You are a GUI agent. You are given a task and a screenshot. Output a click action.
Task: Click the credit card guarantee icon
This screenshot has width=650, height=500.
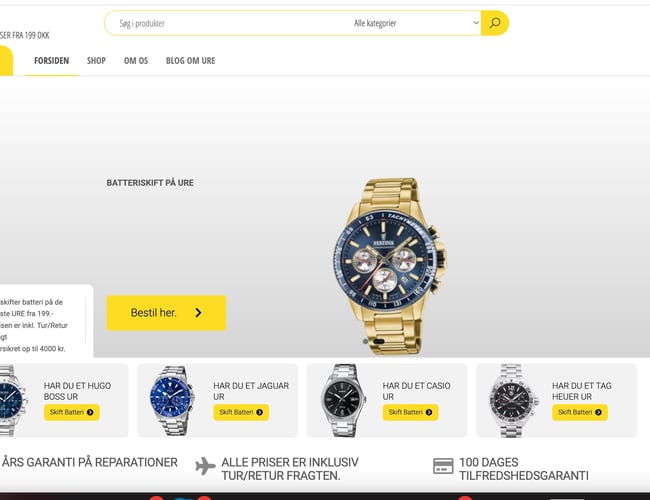(443, 466)
